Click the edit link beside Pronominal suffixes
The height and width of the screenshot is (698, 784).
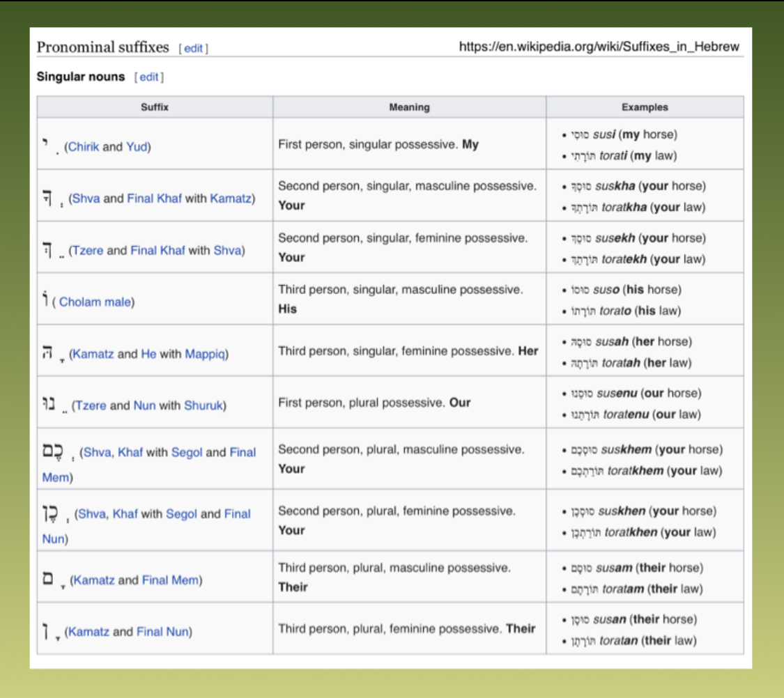[x=193, y=48]
